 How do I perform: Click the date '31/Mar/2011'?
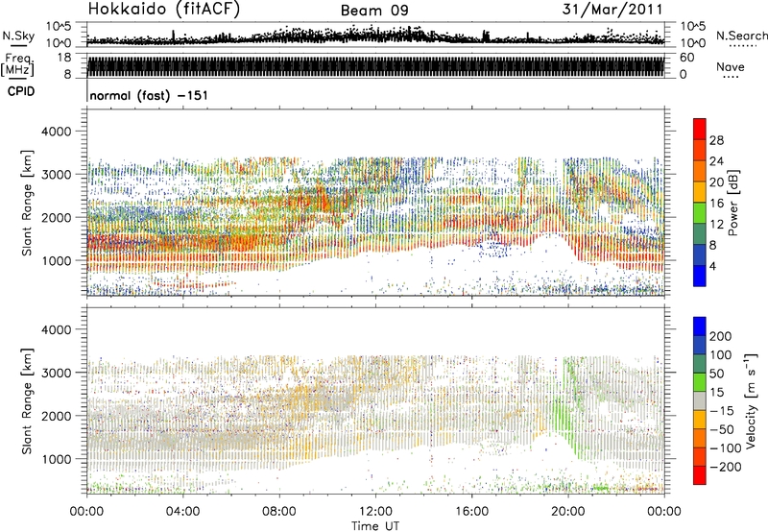612,10
